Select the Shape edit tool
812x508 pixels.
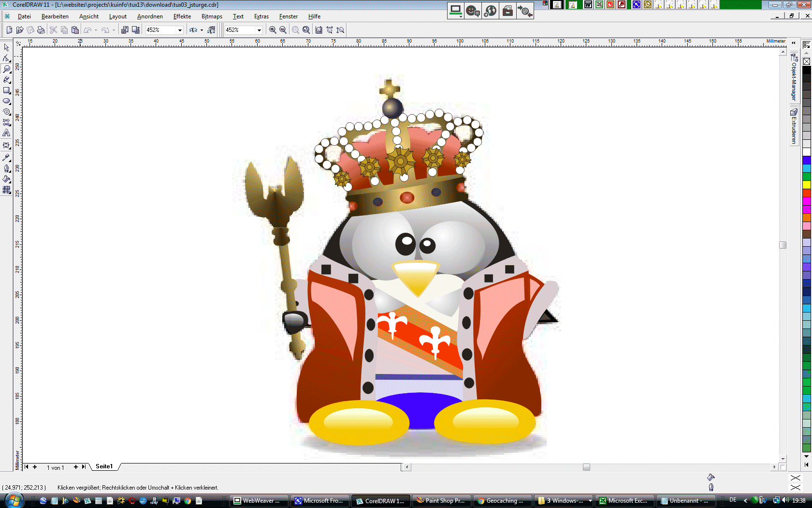(6, 58)
